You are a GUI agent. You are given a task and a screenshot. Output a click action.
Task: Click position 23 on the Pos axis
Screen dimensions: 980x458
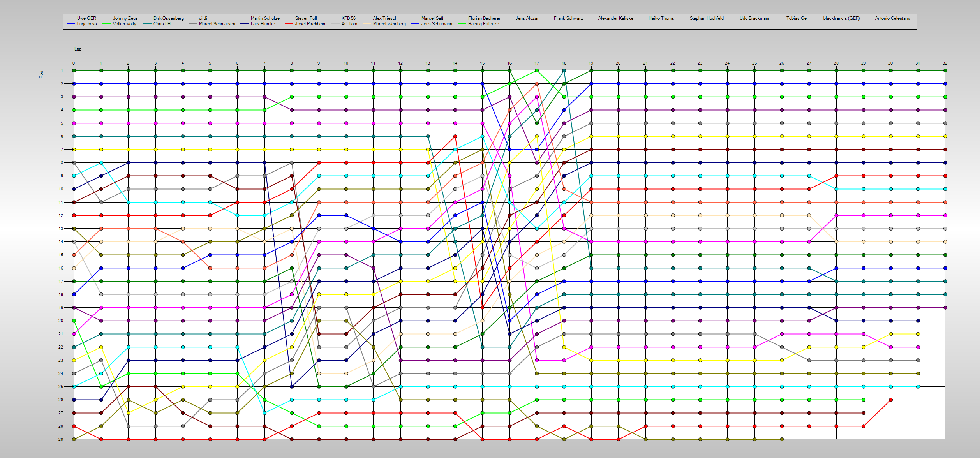[x=61, y=360]
